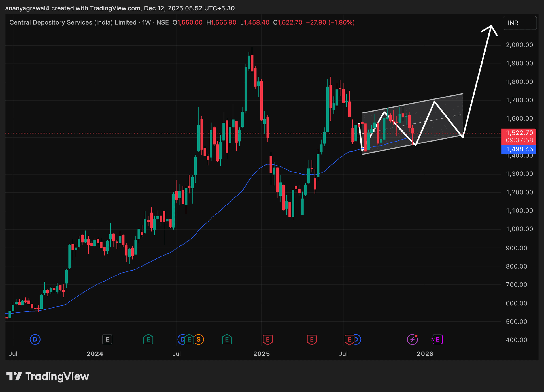Viewport: 544px width, 392px height.
Task: Click the 1,000.00 price axis label
Action: click(x=520, y=229)
